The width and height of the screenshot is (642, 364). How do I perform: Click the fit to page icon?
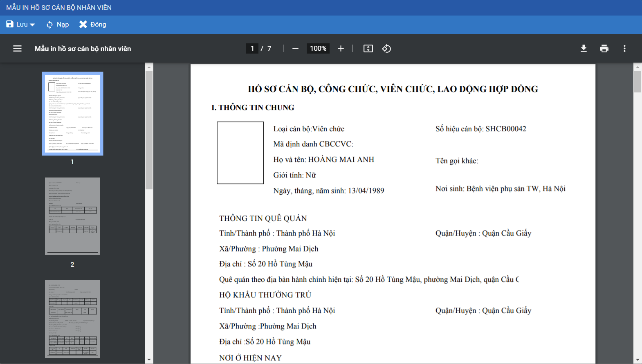[x=368, y=49]
